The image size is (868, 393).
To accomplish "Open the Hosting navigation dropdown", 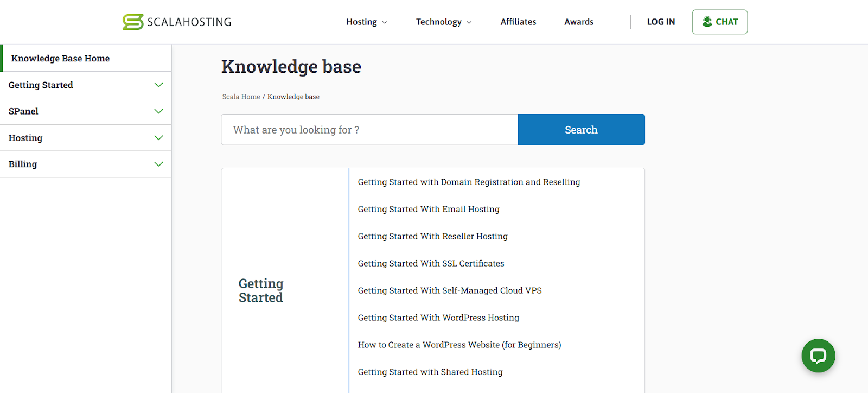I will tap(367, 22).
